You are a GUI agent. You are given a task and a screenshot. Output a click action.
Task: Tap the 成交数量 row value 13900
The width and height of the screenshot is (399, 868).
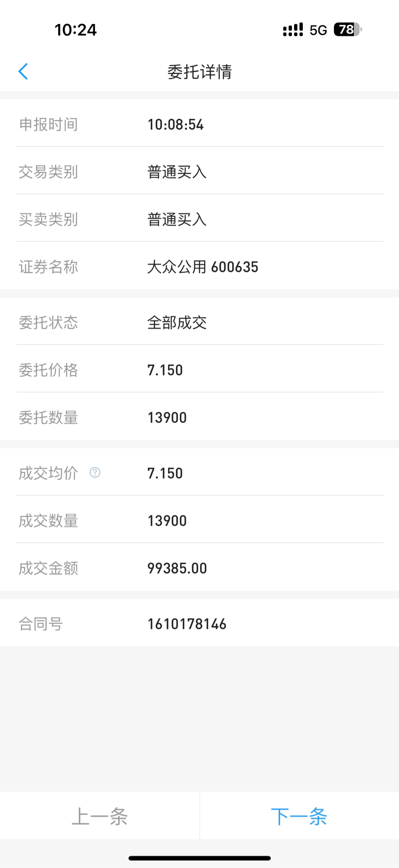(x=167, y=521)
